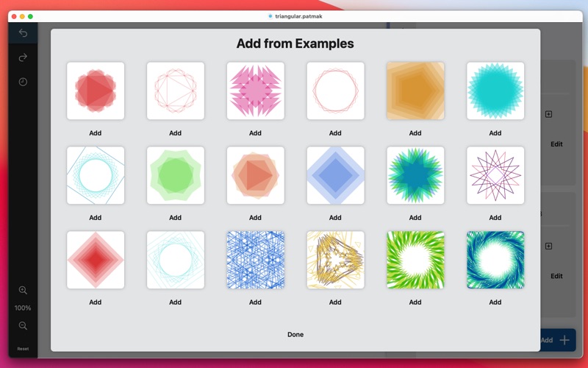Click the zoom out magnifier icon
This screenshot has width=588, height=368.
(23, 325)
